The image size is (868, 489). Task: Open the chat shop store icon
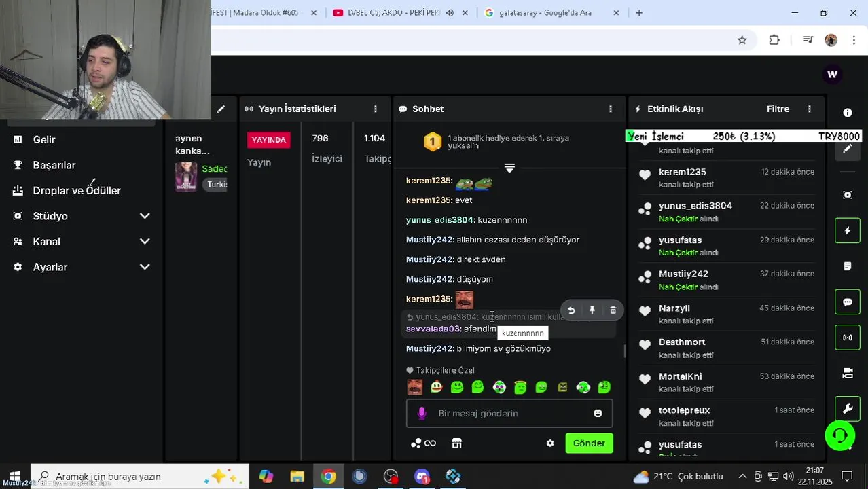coord(457,443)
